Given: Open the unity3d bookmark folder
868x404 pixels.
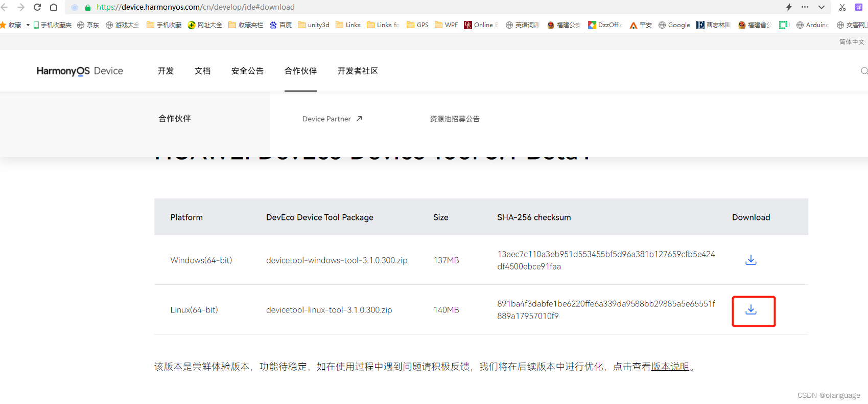Looking at the screenshot, I should tap(314, 25).
